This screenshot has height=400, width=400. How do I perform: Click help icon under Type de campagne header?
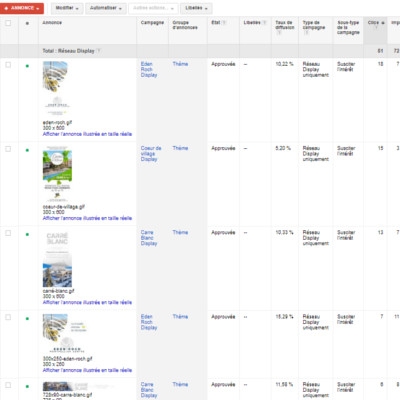tap(306, 32)
